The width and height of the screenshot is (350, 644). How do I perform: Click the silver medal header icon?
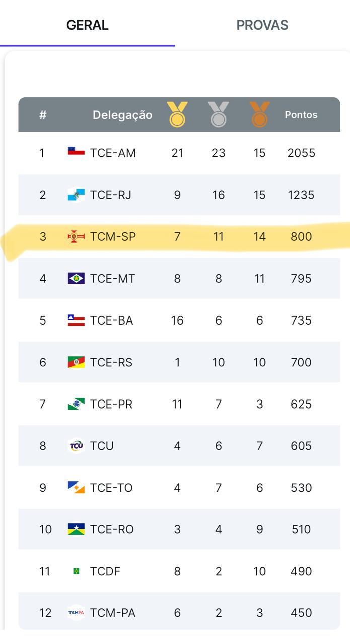[219, 114]
